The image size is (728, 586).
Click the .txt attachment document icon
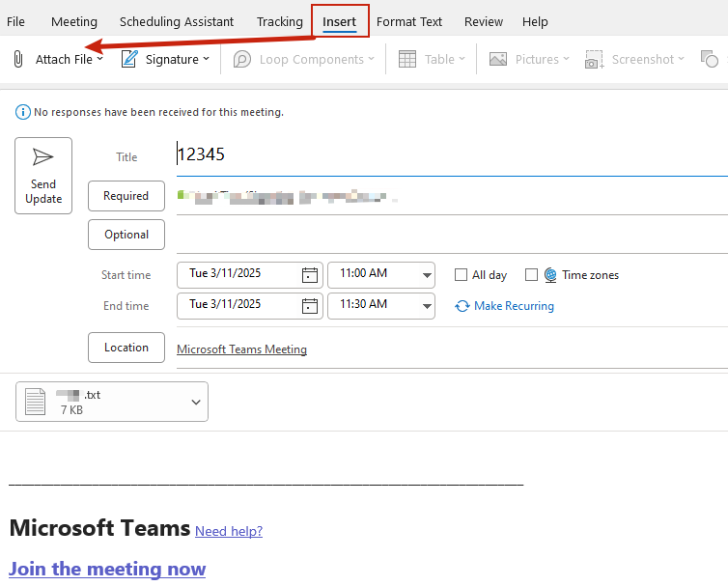pyautogui.click(x=36, y=402)
